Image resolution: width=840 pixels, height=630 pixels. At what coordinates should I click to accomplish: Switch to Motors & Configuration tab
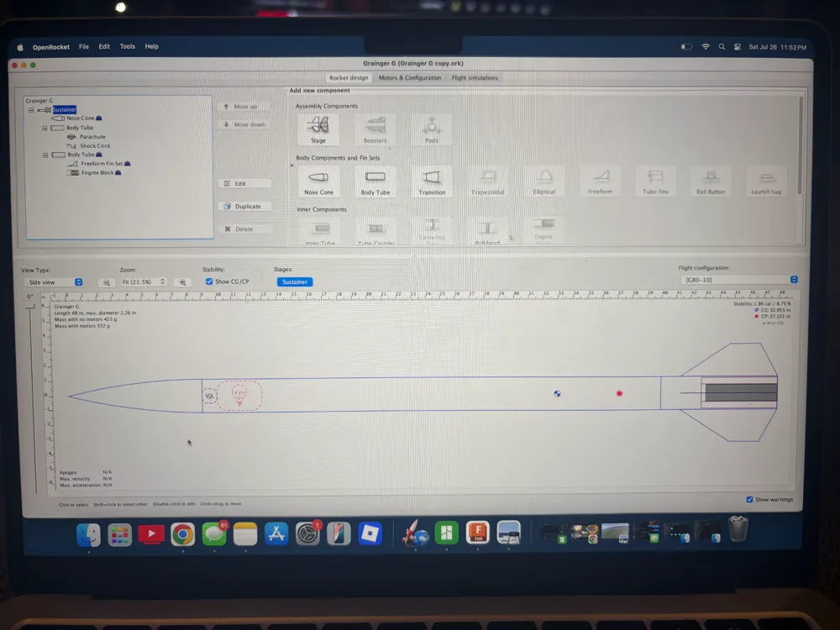click(410, 77)
